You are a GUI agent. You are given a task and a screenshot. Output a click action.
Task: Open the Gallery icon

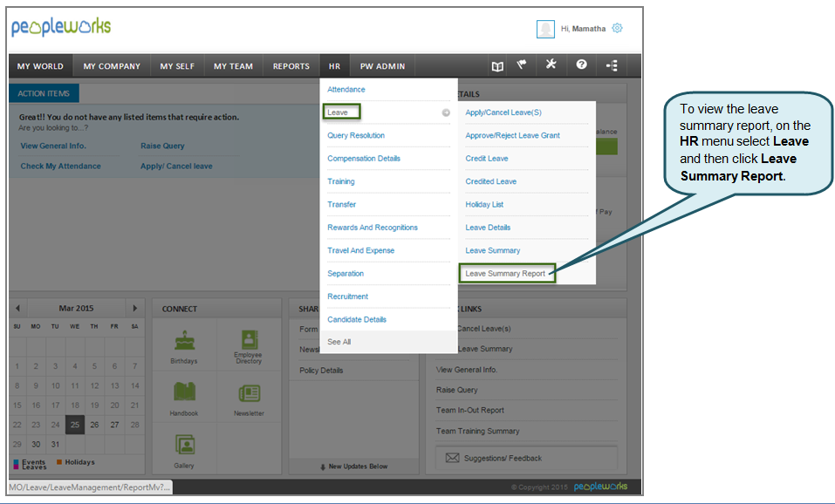[185, 445]
